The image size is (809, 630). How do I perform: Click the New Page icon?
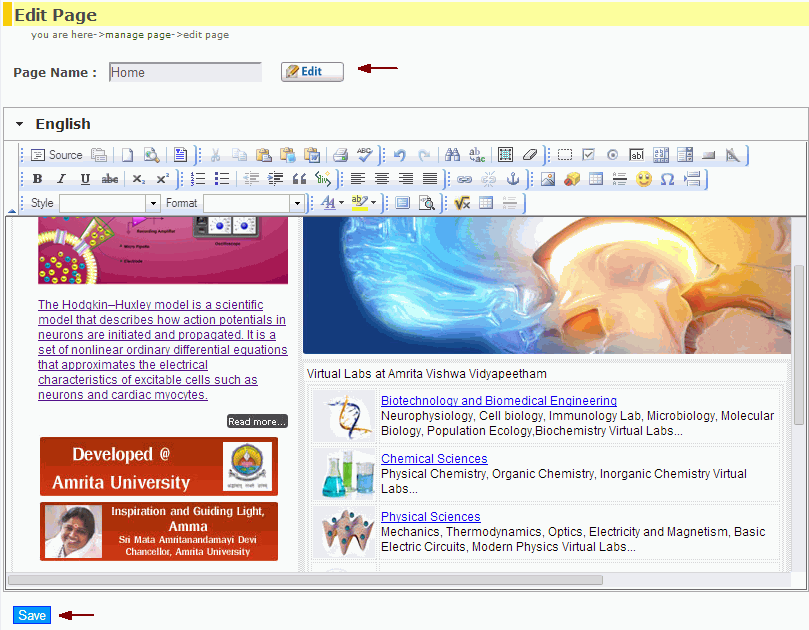127,155
